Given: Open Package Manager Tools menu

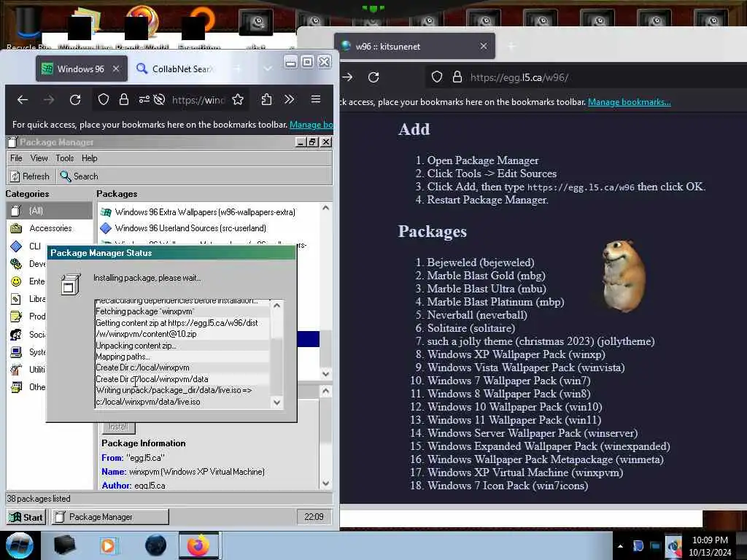Looking at the screenshot, I should coord(65,158).
